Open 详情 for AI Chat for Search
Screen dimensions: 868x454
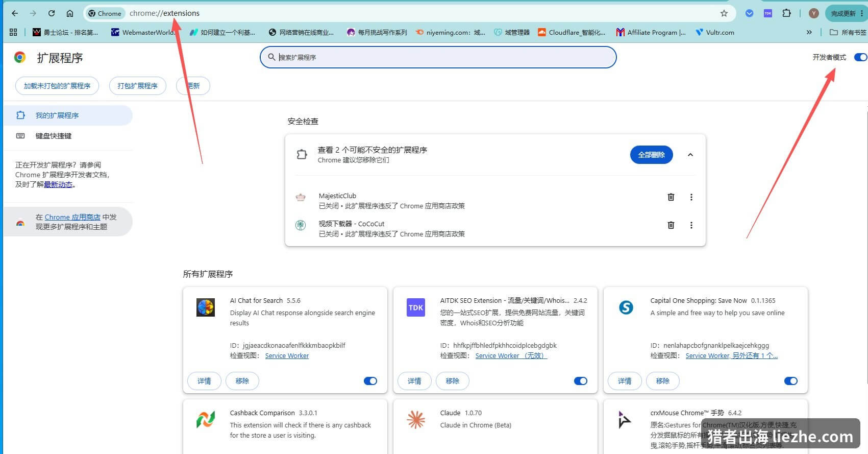pos(204,381)
